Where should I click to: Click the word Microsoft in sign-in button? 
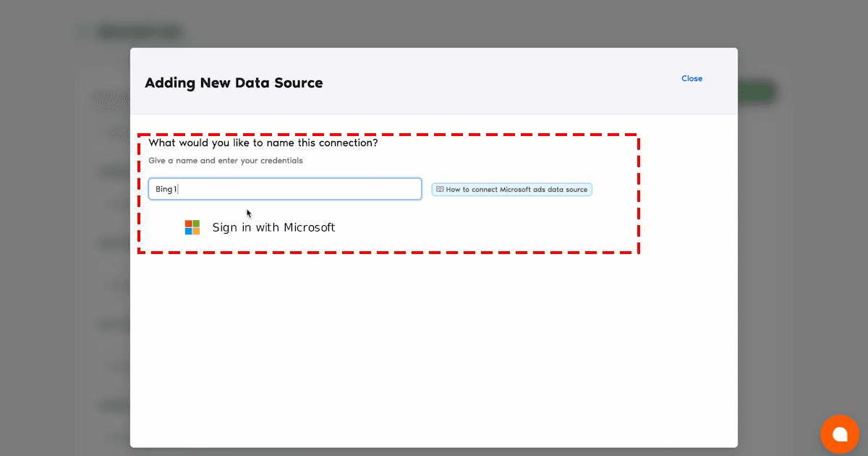pos(309,227)
